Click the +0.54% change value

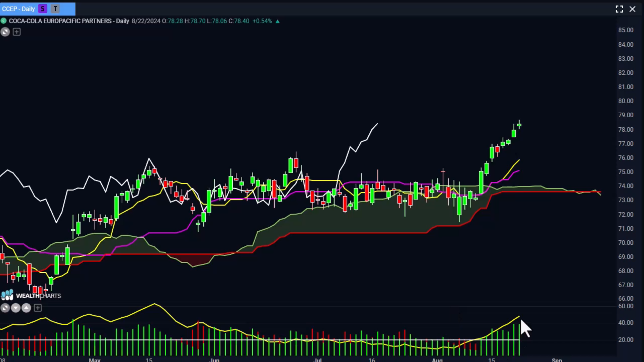click(x=262, y=21)
